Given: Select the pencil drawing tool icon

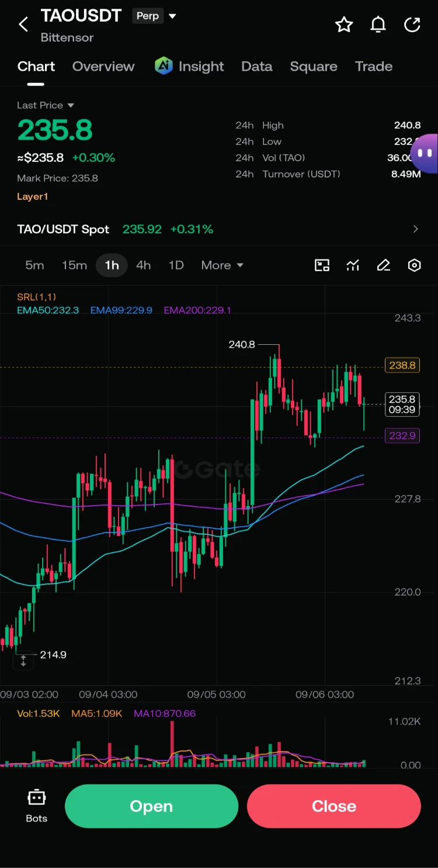Looking at the screenshot, I should point(384,265).
